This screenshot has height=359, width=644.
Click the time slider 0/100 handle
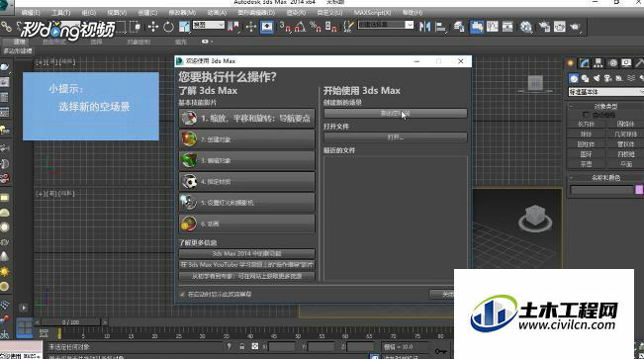click(x=70, y=322)
